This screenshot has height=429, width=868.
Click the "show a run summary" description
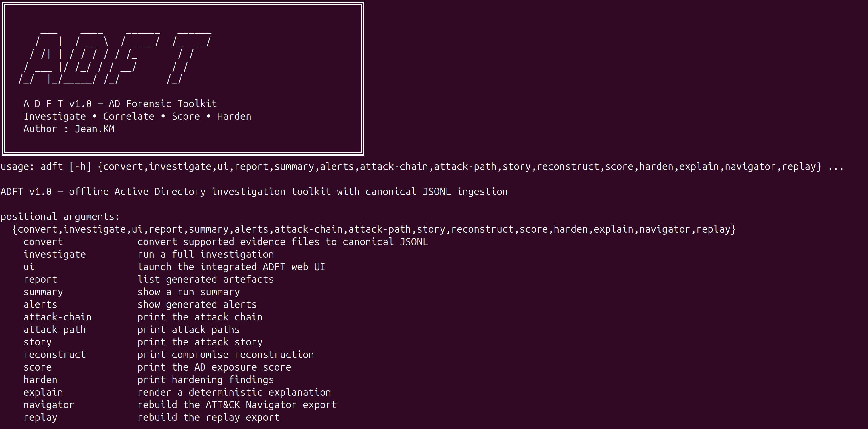pos(188,292)
